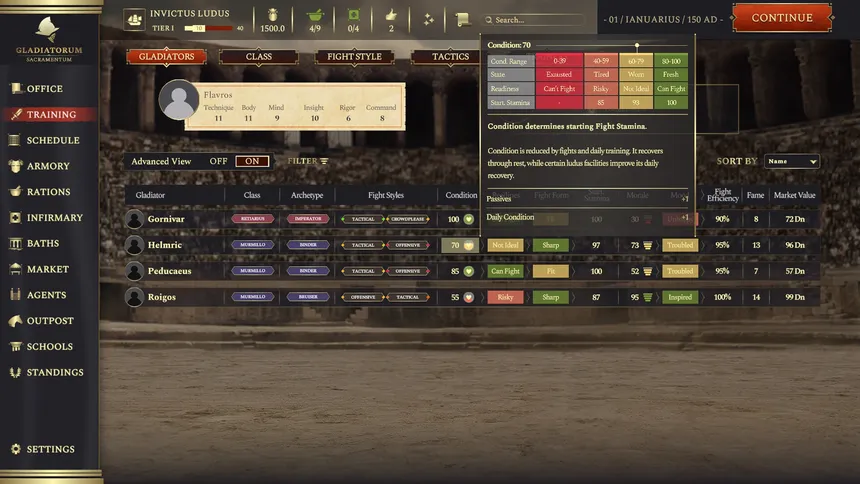The height and width of the screenshot is (484, 860).
Task: Open the Schools icon
Action: tap(15, 346)
